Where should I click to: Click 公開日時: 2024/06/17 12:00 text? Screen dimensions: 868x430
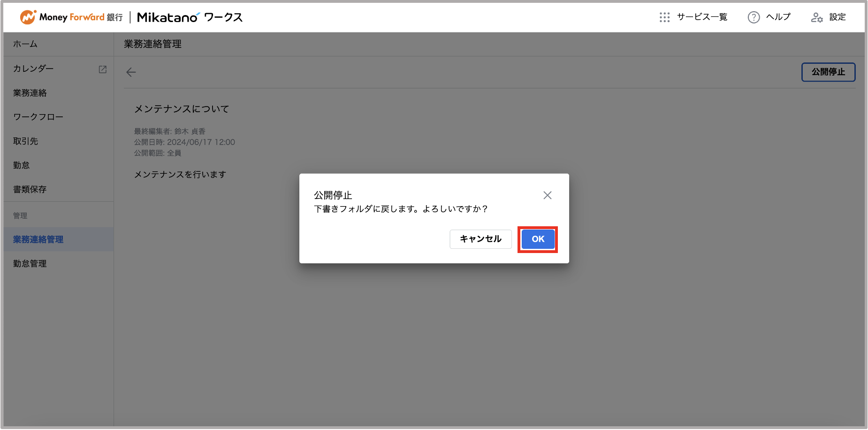[x=184, y=142]
